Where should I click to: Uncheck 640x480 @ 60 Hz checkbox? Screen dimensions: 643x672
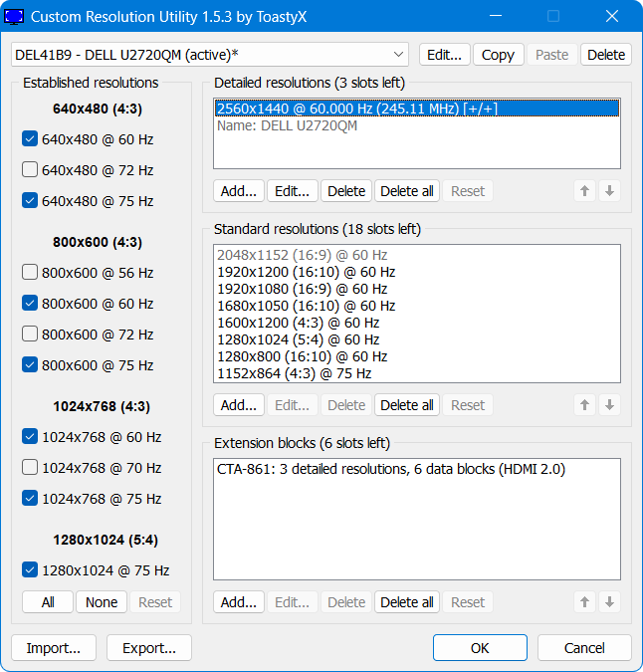(x=30, y=139)
